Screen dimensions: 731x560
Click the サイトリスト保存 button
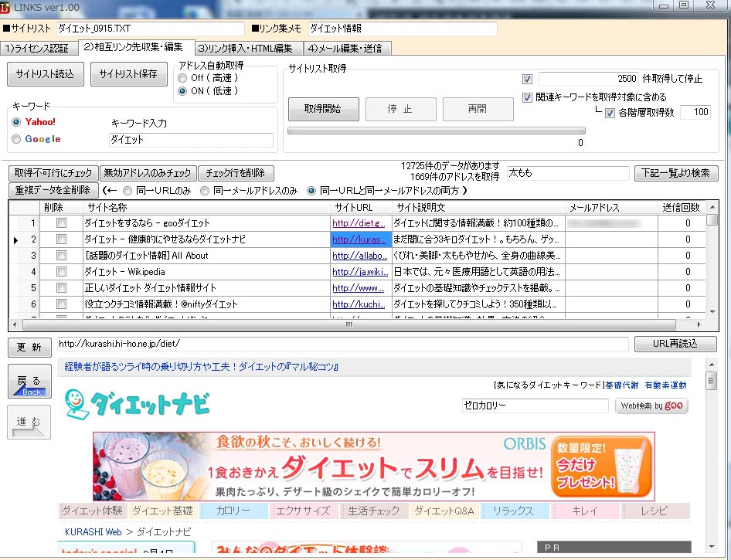tap(128, 74)
